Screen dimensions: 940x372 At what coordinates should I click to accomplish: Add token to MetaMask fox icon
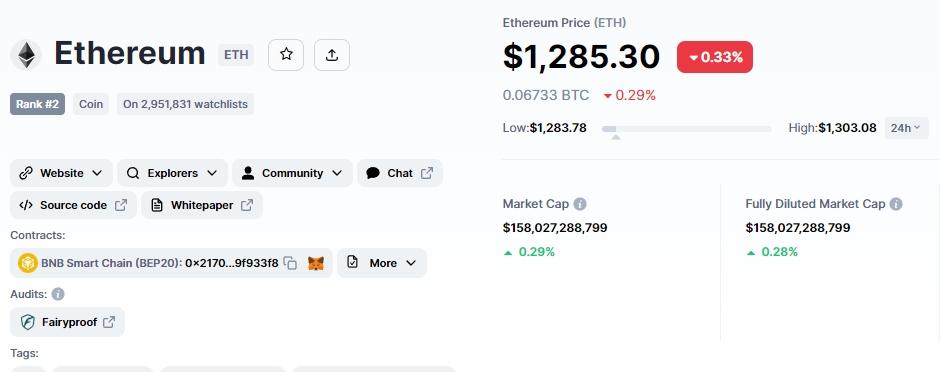click(316, 263)
